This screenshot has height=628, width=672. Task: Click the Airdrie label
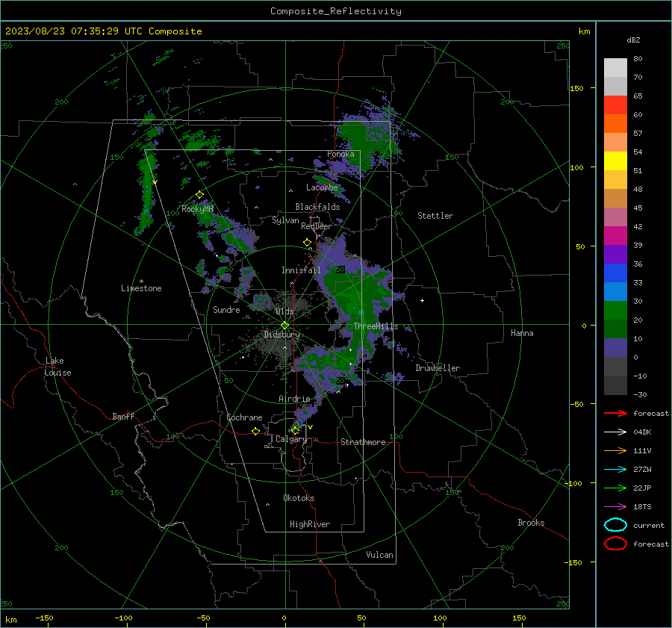294,399
